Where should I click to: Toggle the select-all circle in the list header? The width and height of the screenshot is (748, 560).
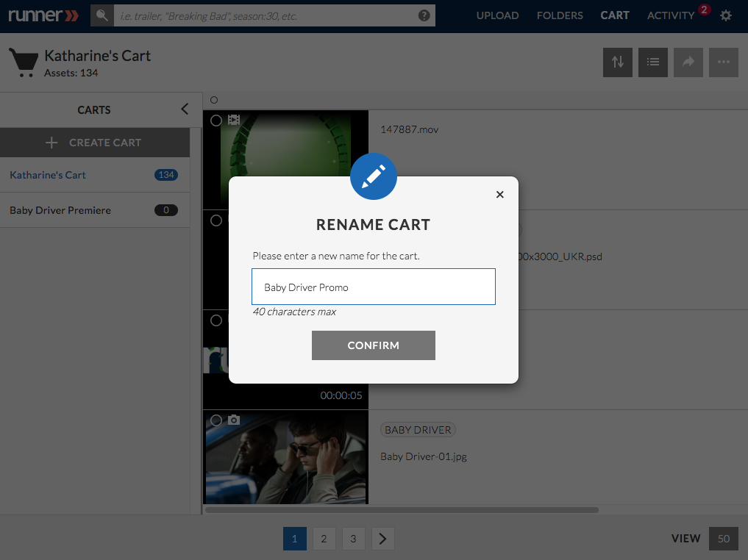(214, 100)
